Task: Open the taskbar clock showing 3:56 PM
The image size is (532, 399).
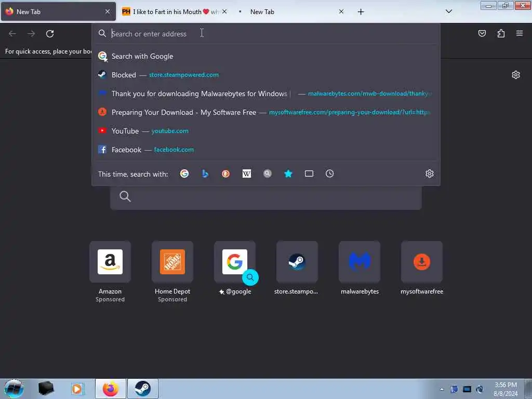Action: (506, 389)
